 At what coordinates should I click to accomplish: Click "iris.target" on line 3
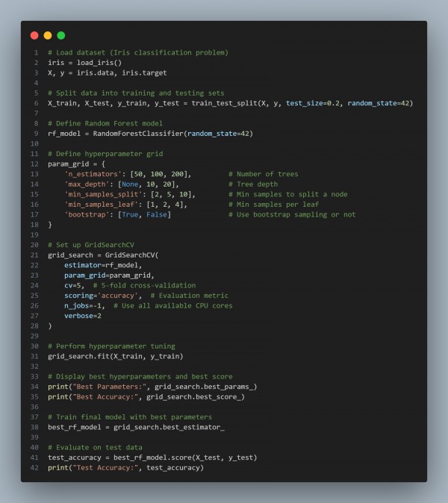(x=144, y=73)
